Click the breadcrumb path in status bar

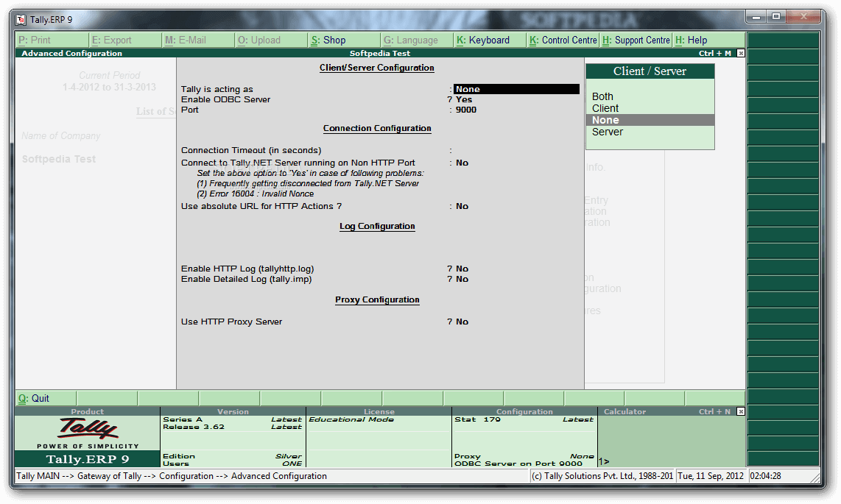[x=172, y=476]
